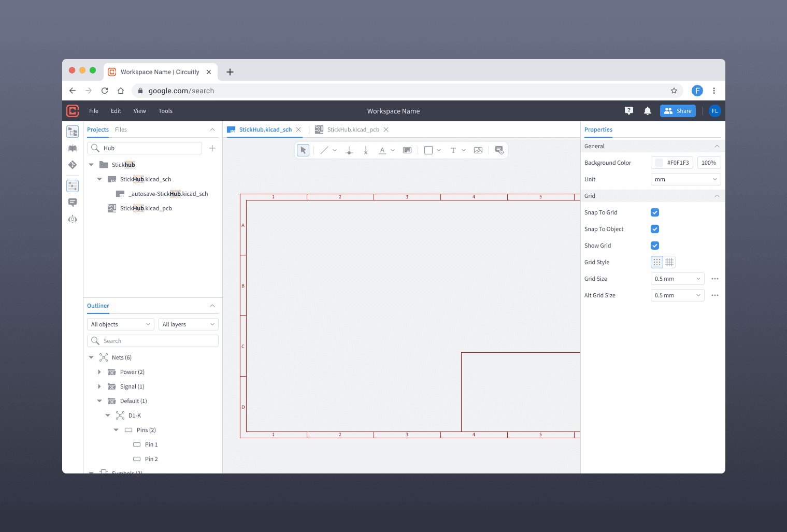Bookmark page with the star icon
787x532 pixels.
(674, 91)
